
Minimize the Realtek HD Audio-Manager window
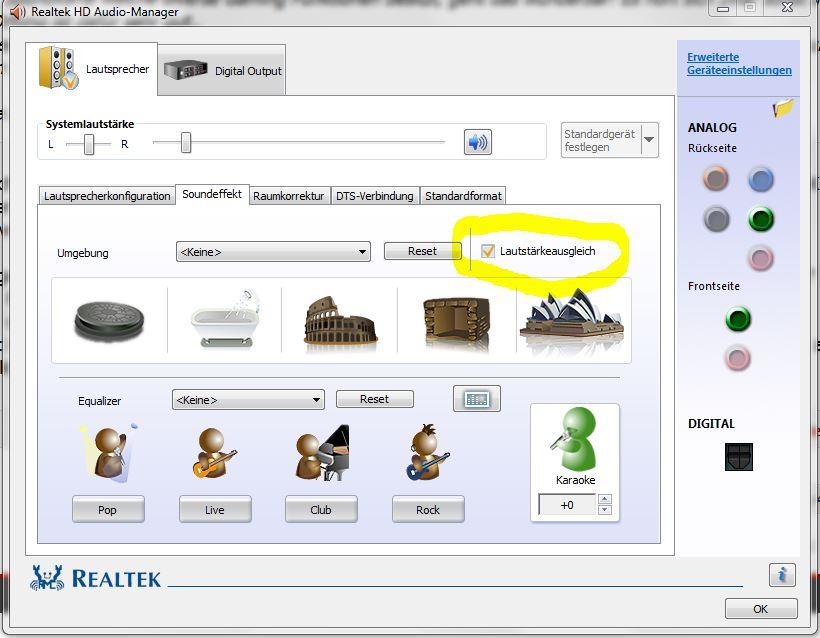point(723,8)
